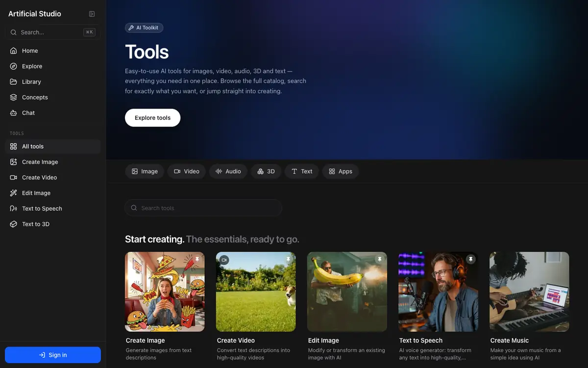Screen dimensions: 588x368
Task: Select the 3D category chip
Action: coord(266,171)
